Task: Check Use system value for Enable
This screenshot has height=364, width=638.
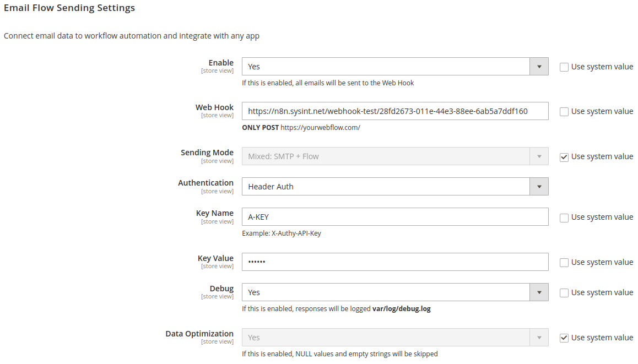Action: coord(564,67)
